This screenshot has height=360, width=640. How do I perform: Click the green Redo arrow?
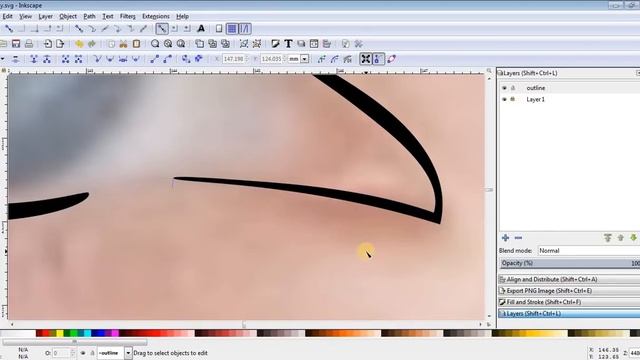(92, 44)
